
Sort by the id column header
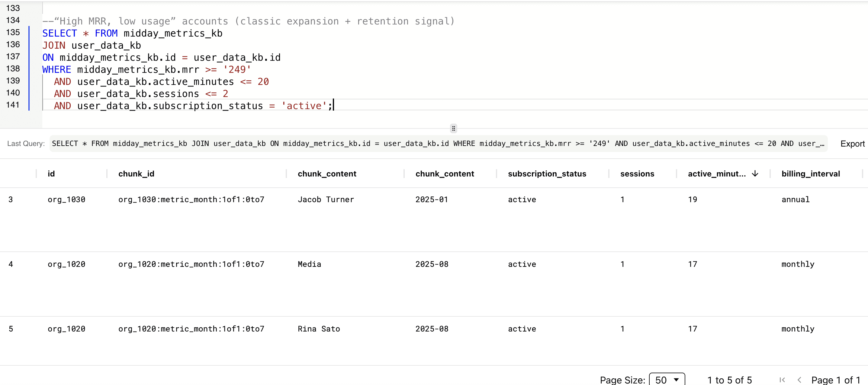(51, 174)
